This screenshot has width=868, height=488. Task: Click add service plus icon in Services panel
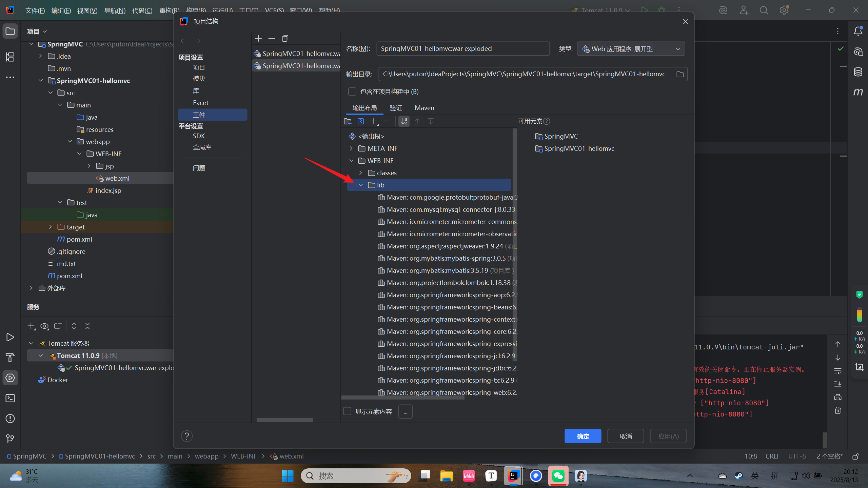[31, 326]
